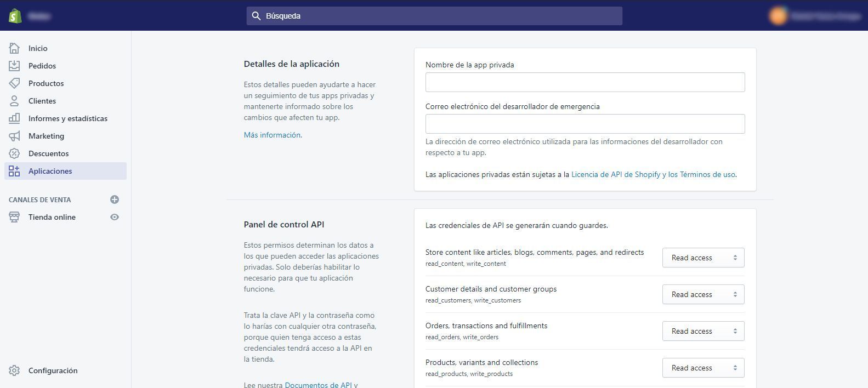
Task: Open Clientes section
Action: (65, 101)
